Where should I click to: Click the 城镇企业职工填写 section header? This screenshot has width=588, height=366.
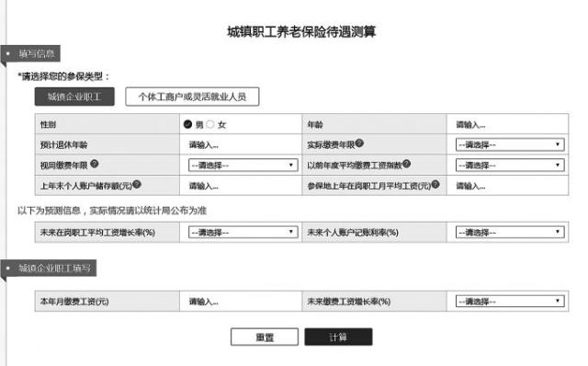click(x=49, y=268)
